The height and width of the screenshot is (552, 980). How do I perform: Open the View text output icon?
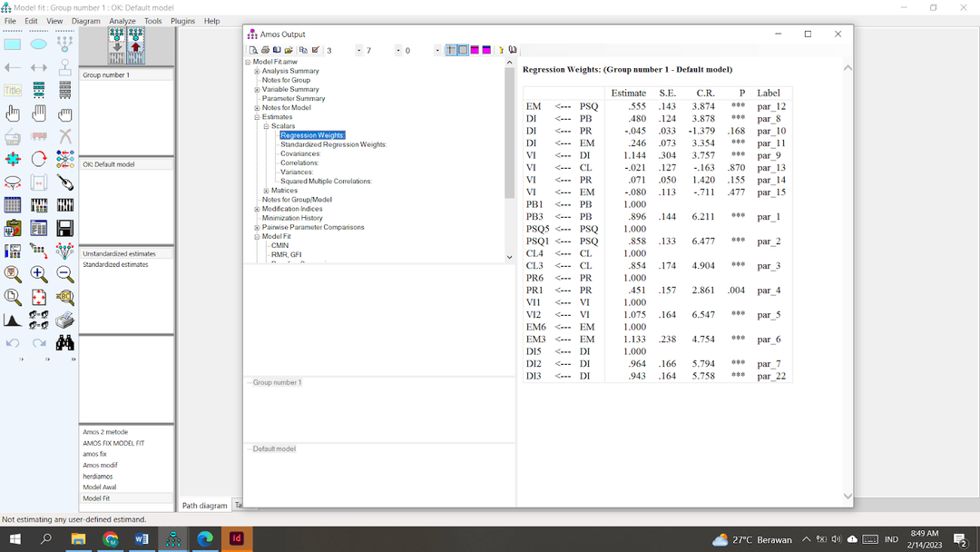[39, 228]
